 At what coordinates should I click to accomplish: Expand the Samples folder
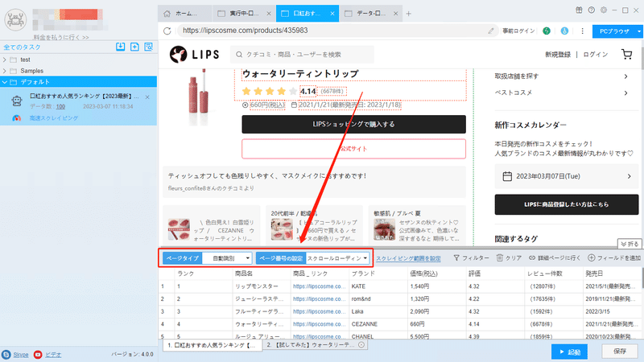coord(5,71)
